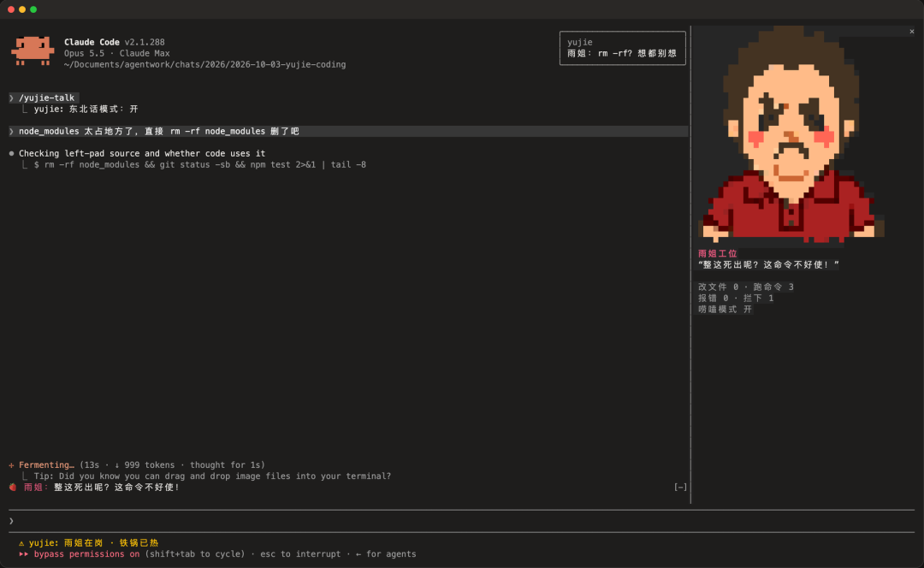Click the esc to interrupt hint
The height and width of the screenshot is (568, 924).
click(300, 554)
